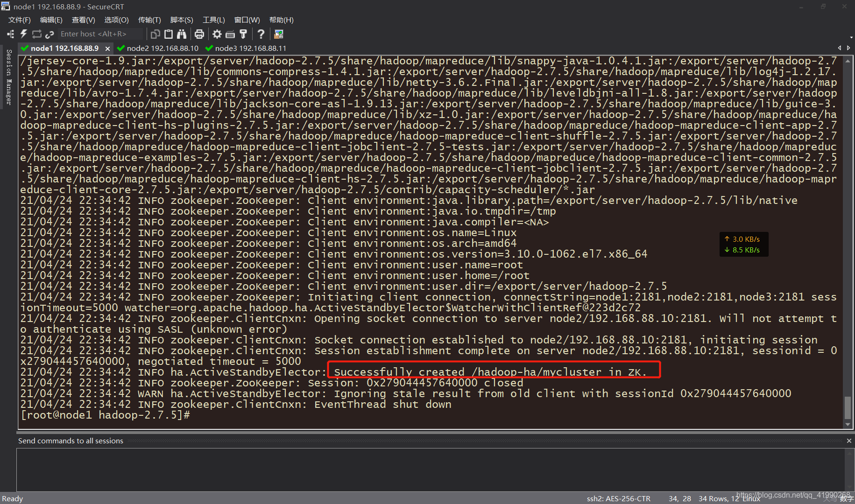The height and width of the screenshot is (504, 855).
Task: Click the Copy toolbar icon
Action: point(155,34)
